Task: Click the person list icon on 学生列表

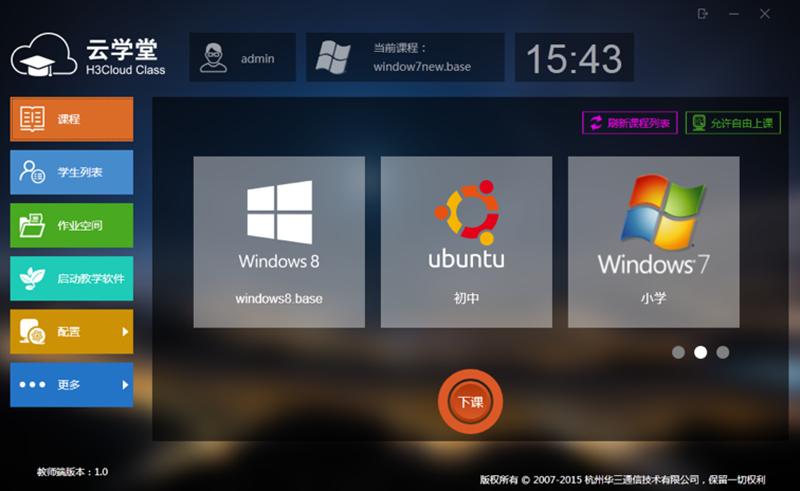Action: point(32,172)
